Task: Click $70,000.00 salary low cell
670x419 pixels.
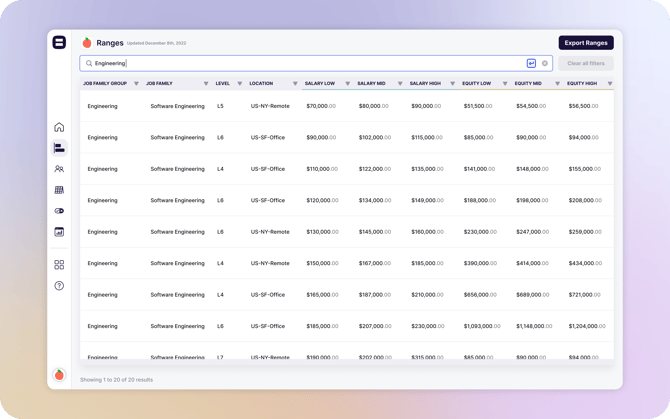Action: point(321,106)
